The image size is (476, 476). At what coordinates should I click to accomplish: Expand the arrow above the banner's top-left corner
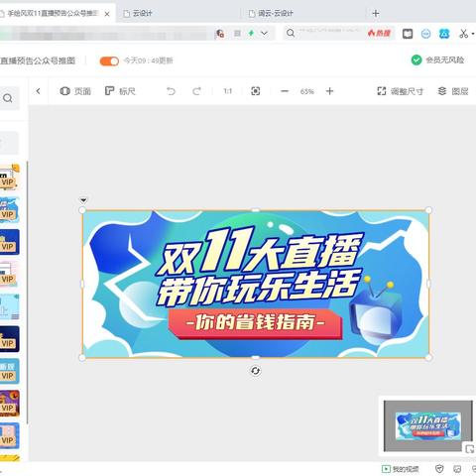click(x=83, y=200)
